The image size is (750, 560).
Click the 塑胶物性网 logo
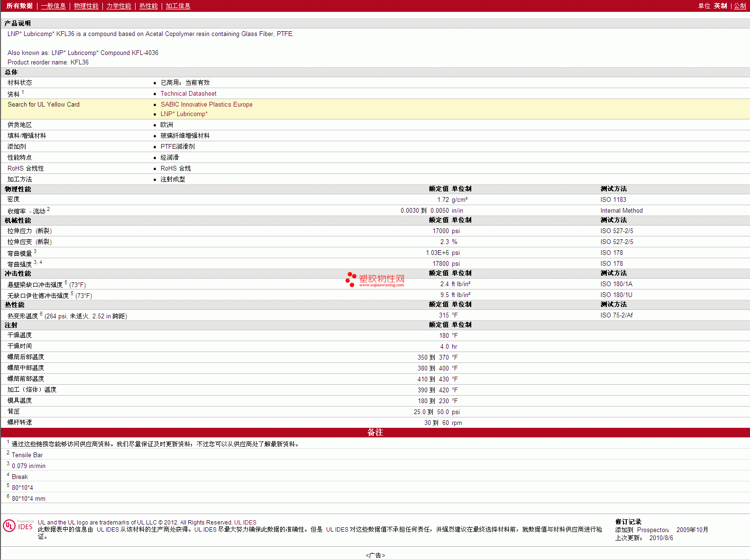375,280
